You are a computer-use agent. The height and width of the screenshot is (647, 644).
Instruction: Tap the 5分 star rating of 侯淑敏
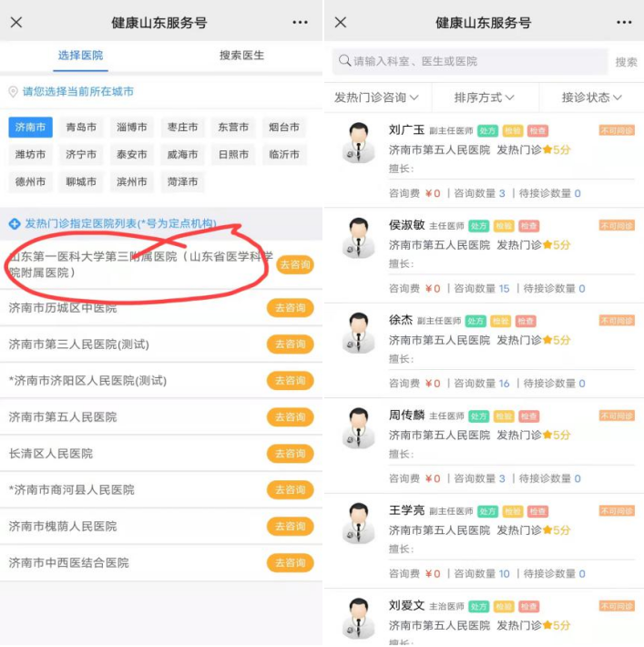click(x=557, y=245)
